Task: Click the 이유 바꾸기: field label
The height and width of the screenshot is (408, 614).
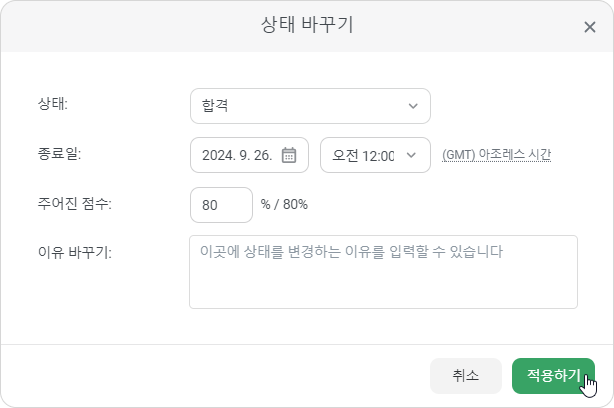Action: point(74,252)
